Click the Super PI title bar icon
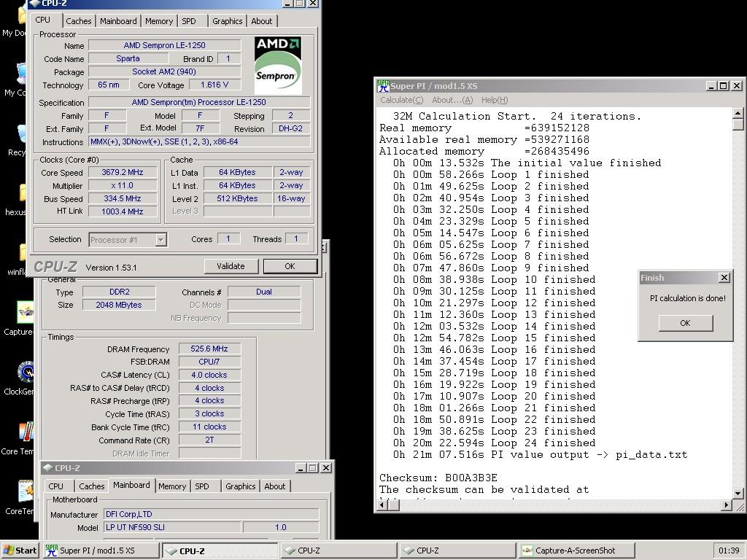 pyautogui.click(x=383, y=86)
